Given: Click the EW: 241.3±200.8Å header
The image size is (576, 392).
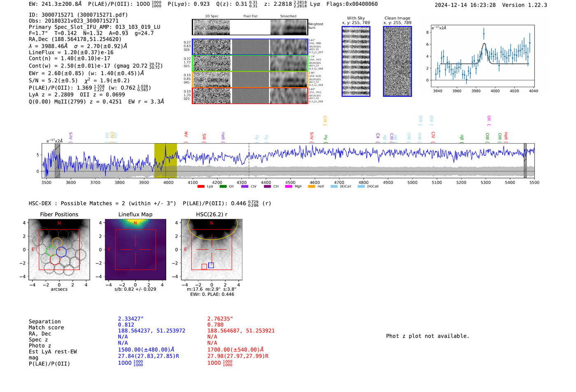Looking at the screenshot, I should [56, 4].
